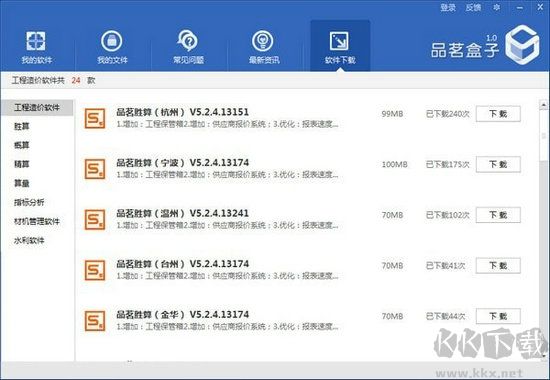Image resolution: width=550 pixels, height=380 pixels.
Task: Download 品茗胜算（金华）V5.2.4.13174
Action: [x=498, y=316]
